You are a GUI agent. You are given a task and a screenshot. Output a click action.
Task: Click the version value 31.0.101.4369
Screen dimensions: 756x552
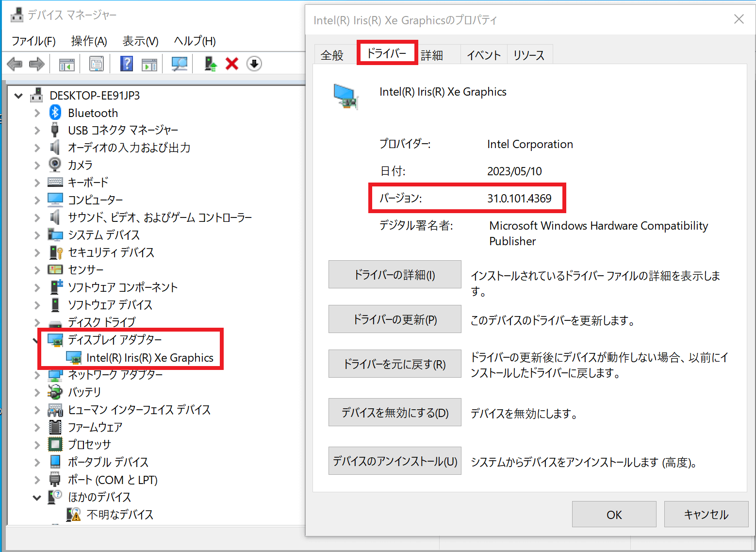point(519,199)
